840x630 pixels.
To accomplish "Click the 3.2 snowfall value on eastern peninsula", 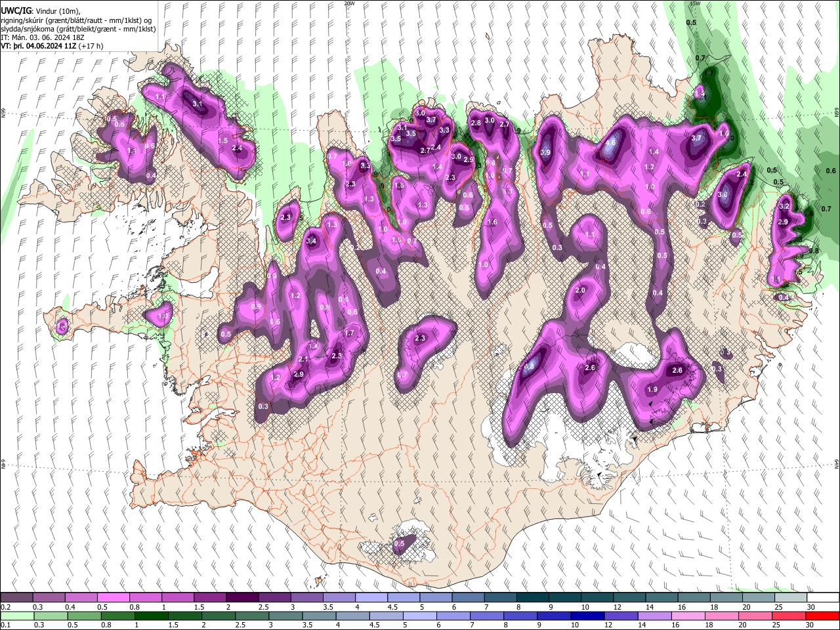I will (x=784, y=206).
